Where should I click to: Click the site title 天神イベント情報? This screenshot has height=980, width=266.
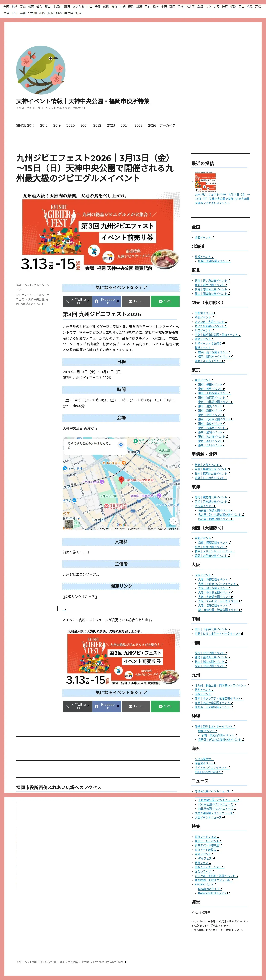click(x=83, y=101)
